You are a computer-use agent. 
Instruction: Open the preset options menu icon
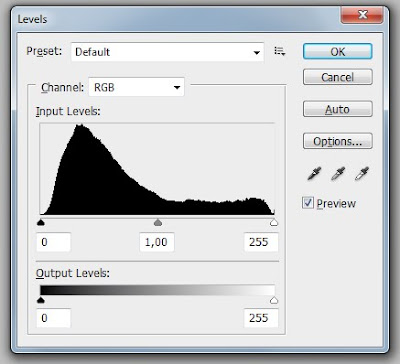280,51
